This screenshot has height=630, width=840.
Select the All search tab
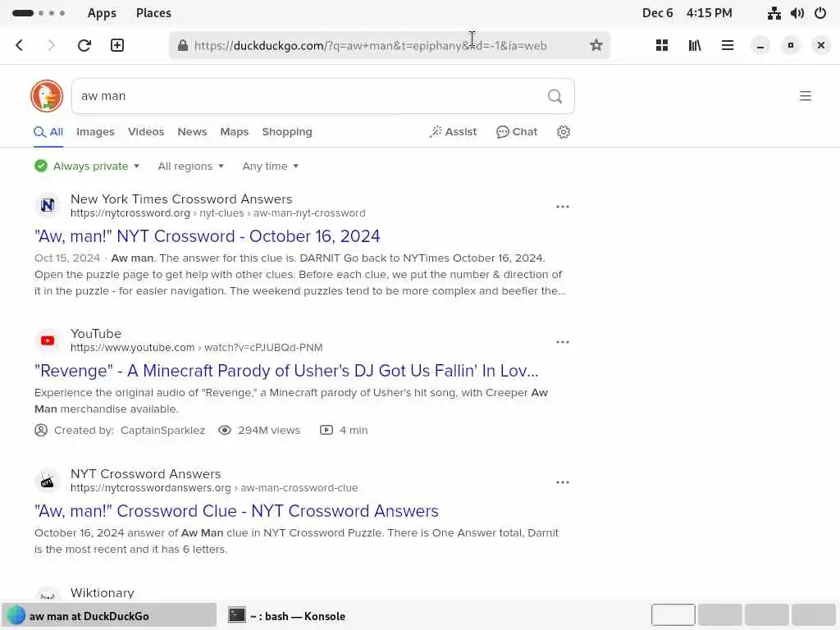[48, 132]
